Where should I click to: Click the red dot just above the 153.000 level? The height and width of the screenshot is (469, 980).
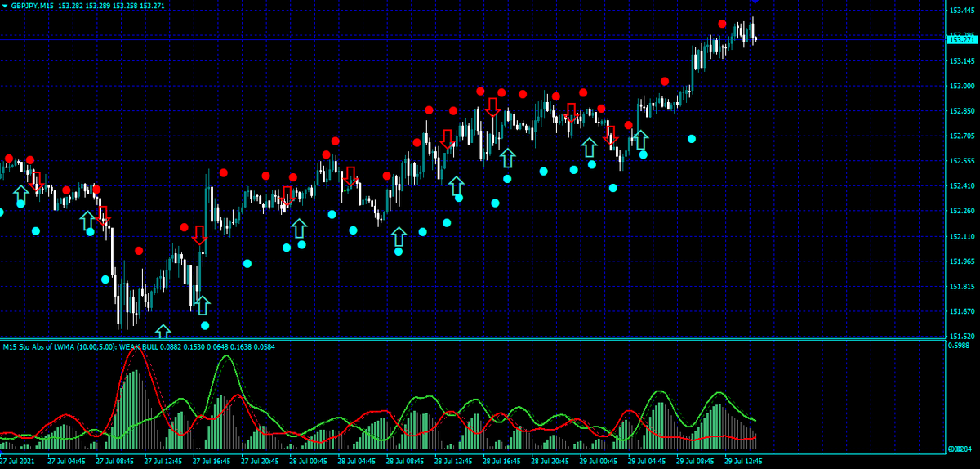point(665,81)
